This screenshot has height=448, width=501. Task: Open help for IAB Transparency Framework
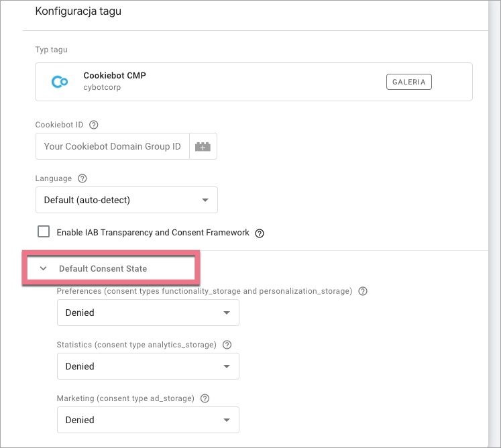click(260, 233)
